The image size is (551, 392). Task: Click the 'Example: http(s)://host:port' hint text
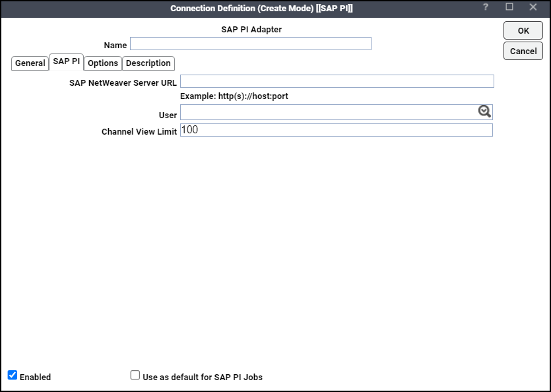click(234, 96)
